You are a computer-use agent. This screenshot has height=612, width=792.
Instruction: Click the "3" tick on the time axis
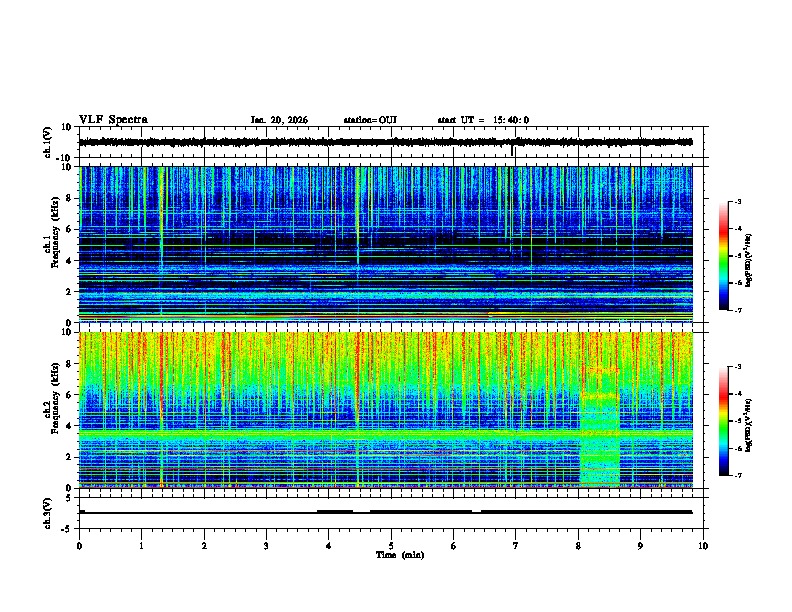(x=266, y=545)
